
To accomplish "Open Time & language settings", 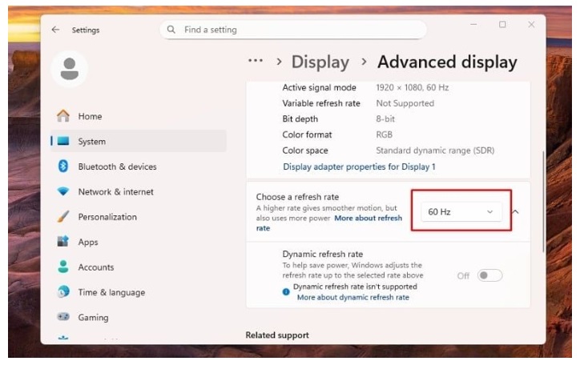I will tap(110, 292).
